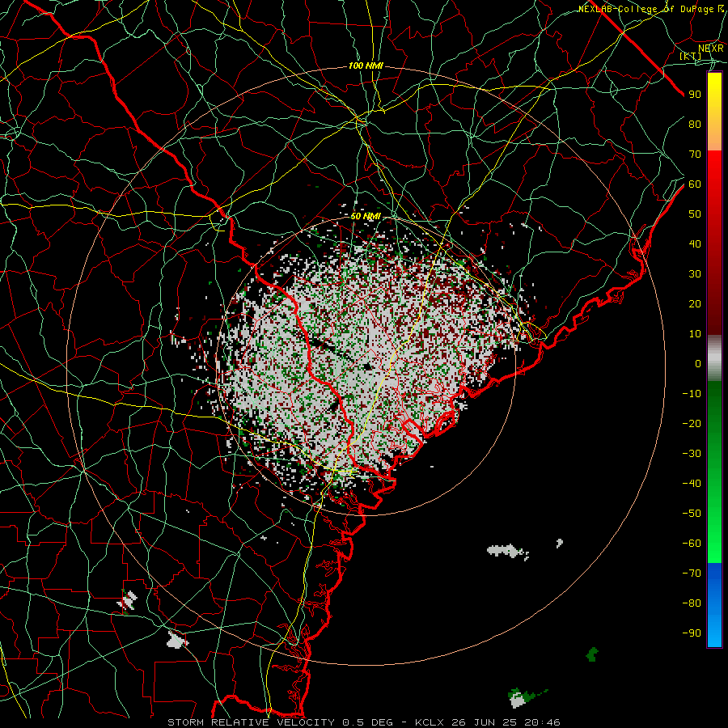Click the green-white echo at the bottom edge

525,697
